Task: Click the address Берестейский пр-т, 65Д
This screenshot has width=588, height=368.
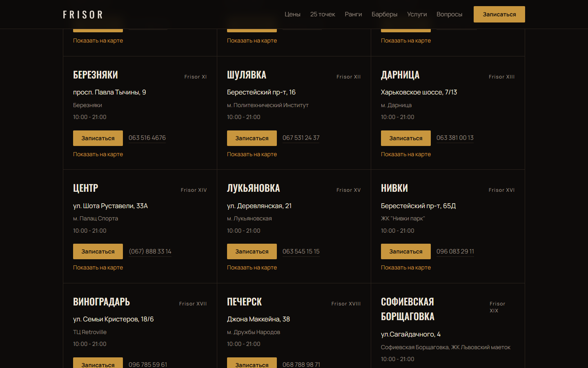Action: click(418, 206)
